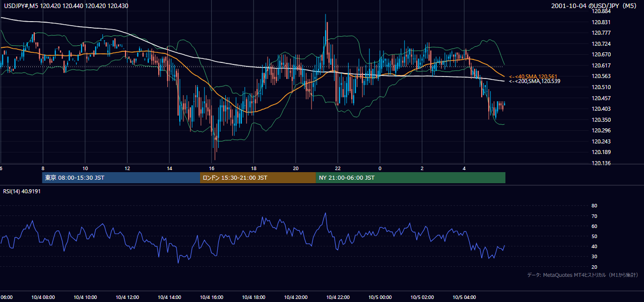Click the 10/4 18:00 date label
The width and height of the screenshot is (644, 302).
point(253,297)
